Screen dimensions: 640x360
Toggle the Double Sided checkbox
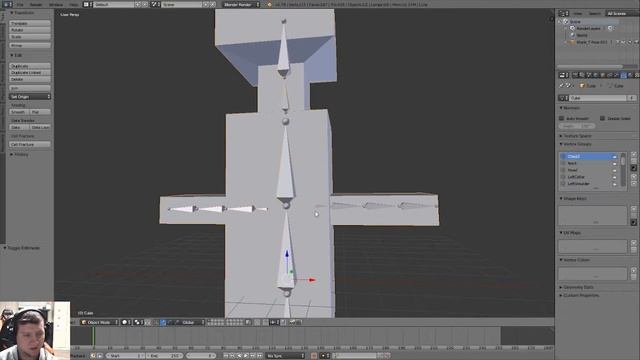point(602,118)
